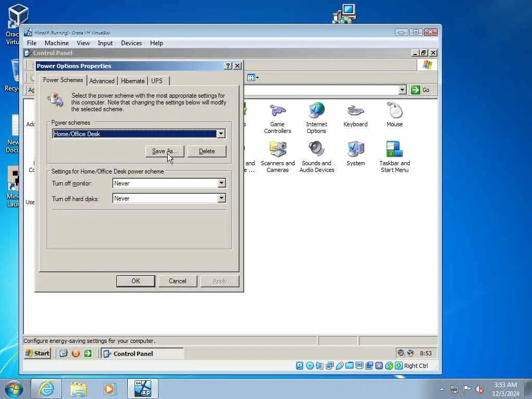Screen dimensions: 532x399
Task: Open the VirtualBox Help menu
Action: tap(156, 43)
